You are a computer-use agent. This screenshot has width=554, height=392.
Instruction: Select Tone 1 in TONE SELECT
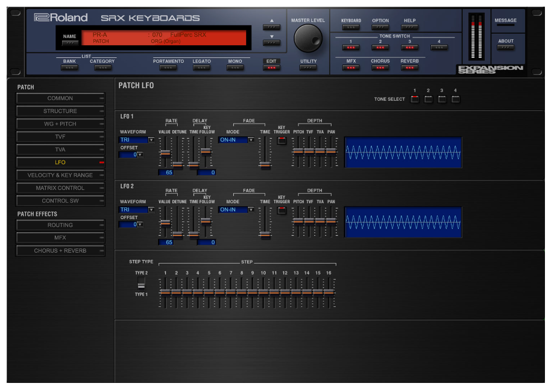[415, 99]
